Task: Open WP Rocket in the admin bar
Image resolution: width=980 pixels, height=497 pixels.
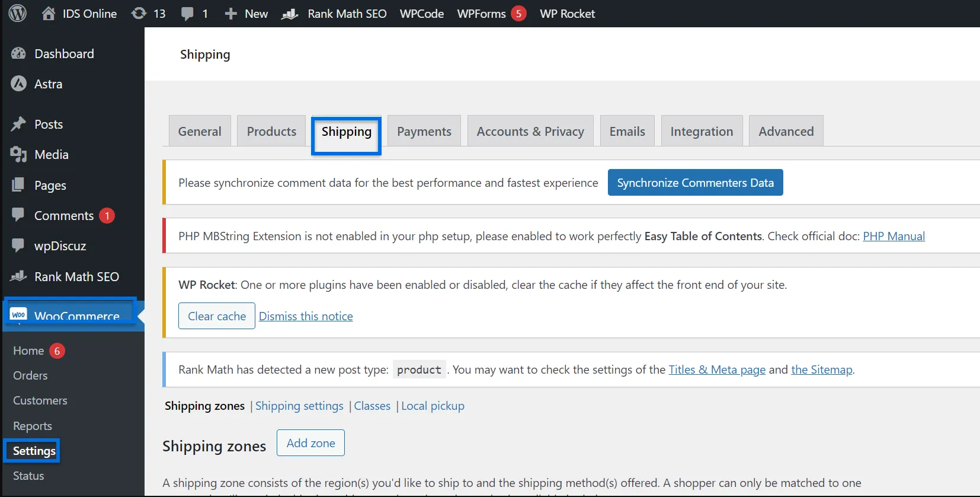Action: click(x=567, y=14)
